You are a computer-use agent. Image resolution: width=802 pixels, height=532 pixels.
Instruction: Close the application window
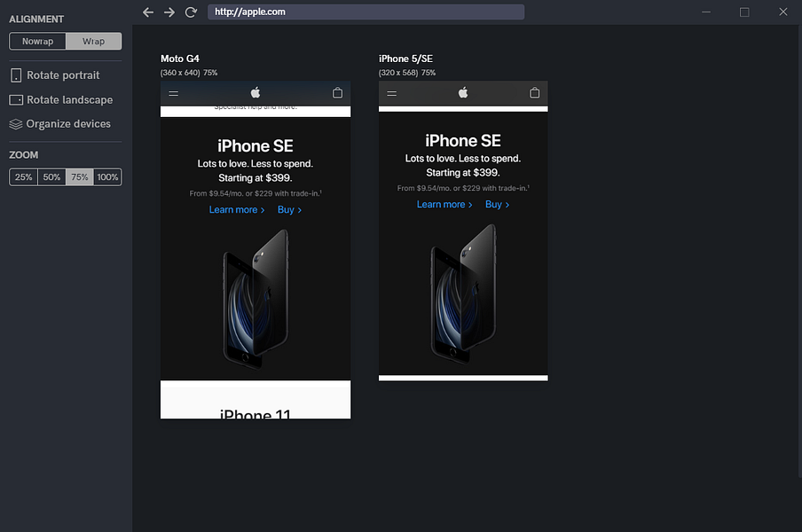click(x=783, y=12)
